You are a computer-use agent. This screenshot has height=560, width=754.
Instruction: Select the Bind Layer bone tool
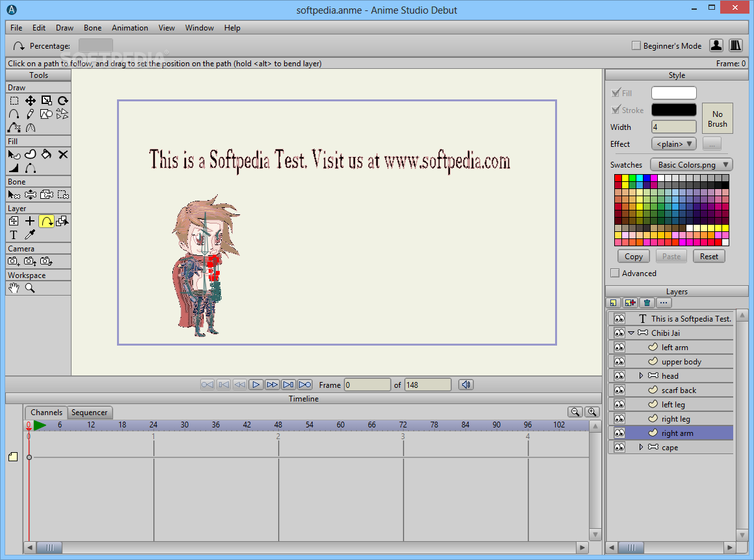click(62, 195)
